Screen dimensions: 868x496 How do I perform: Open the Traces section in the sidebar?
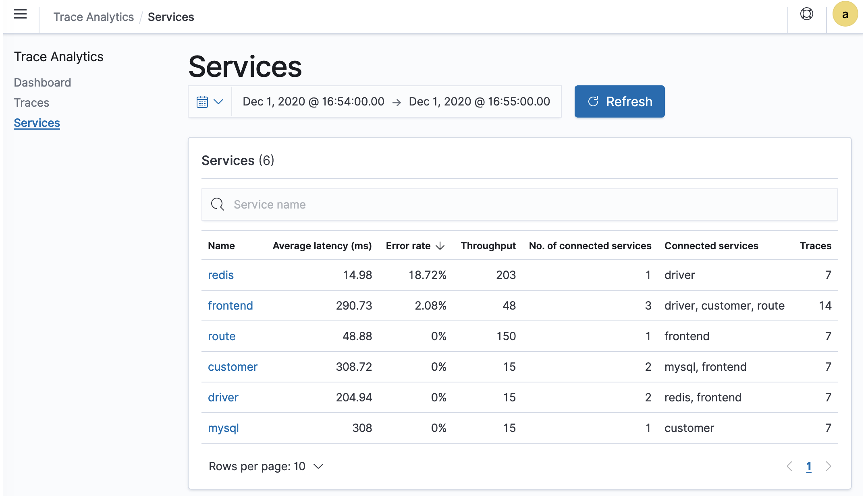point(31,103)
